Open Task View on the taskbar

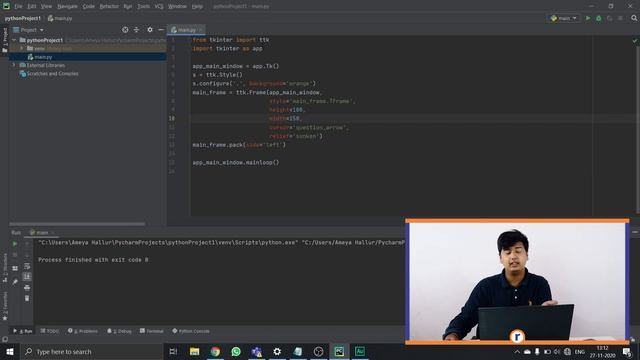[x=173, y=351]
